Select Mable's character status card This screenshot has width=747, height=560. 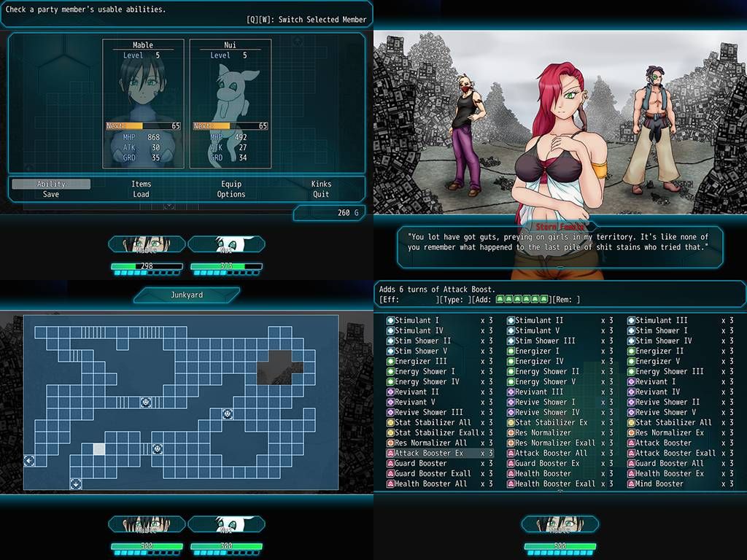(143, 104)
